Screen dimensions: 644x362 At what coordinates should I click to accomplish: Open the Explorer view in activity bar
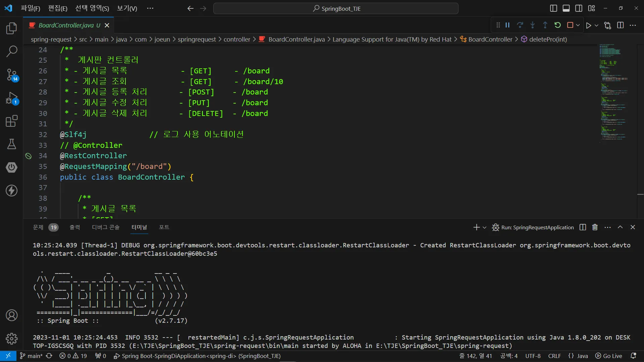tap(11, 28)
